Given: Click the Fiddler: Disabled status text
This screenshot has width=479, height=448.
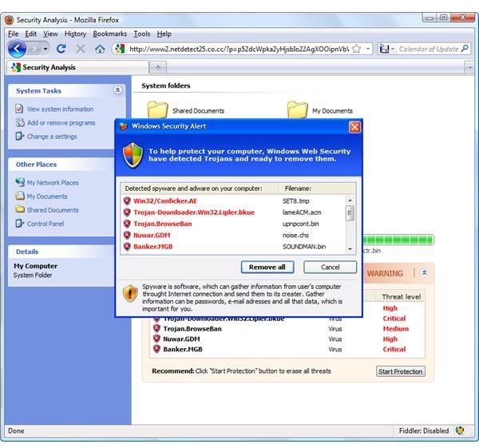Looking at the screenshot, I should click(424, 430).
